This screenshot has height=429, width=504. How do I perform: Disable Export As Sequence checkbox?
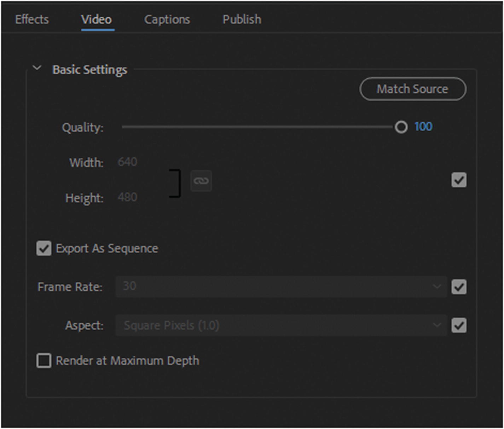click(44, 249)
